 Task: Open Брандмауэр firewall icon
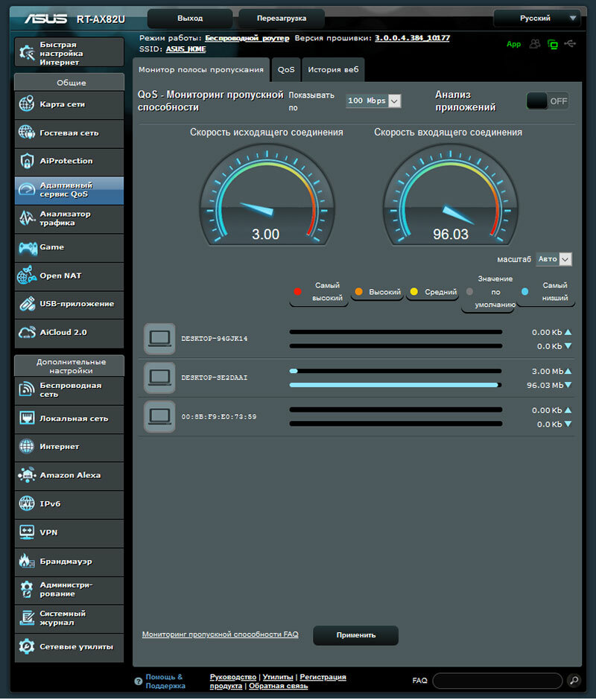pyautogui.click(x=27, y=561)
